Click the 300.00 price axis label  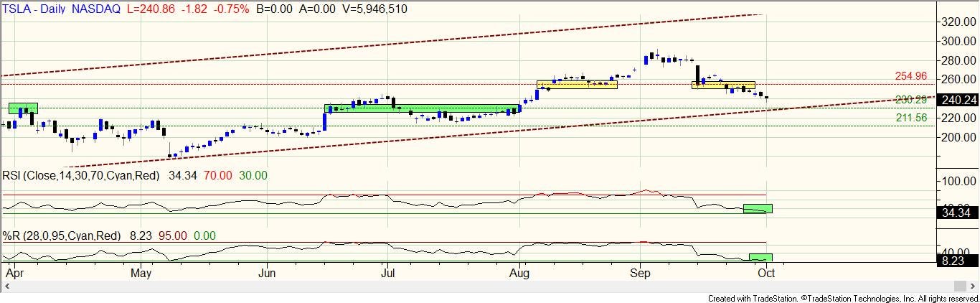pos(958,42)
